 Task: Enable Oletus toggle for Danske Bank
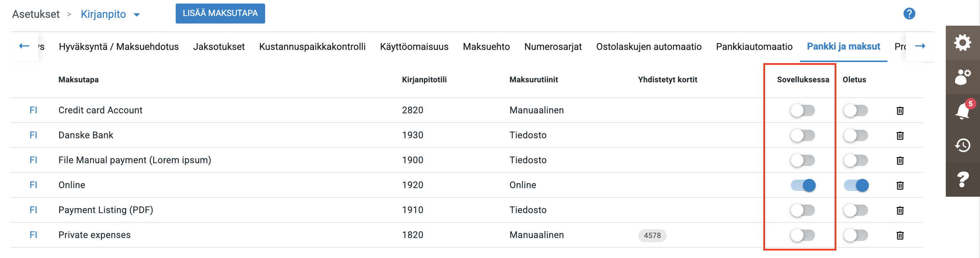tap(856, 135)
